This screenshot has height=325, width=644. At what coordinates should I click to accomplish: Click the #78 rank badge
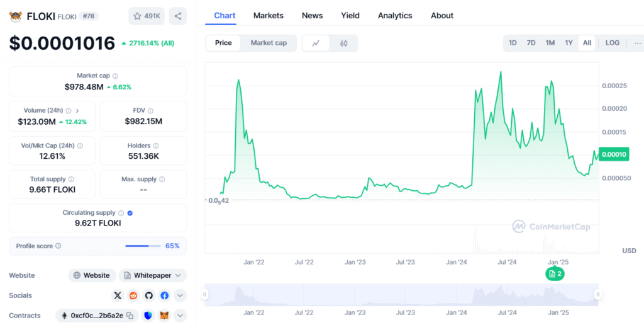coord(88,16)
